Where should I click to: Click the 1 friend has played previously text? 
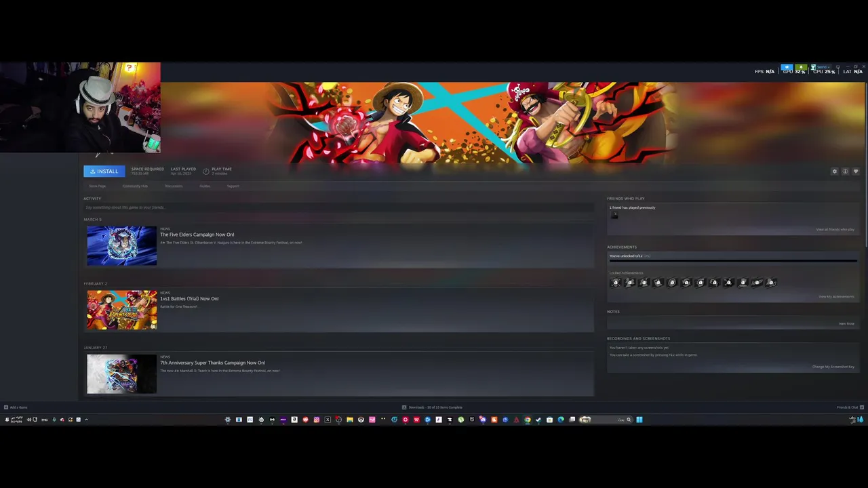coord(632,207)
